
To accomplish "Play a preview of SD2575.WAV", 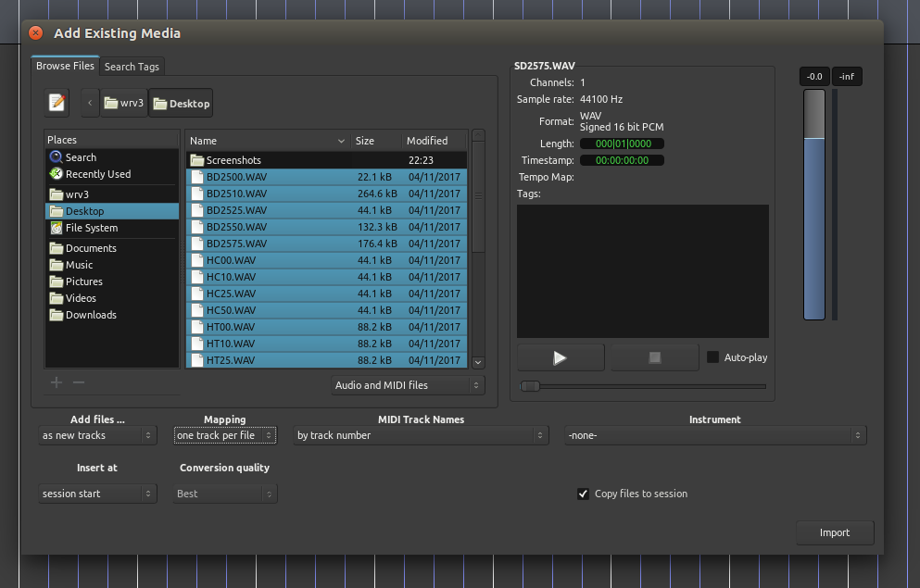I will 560,357.
